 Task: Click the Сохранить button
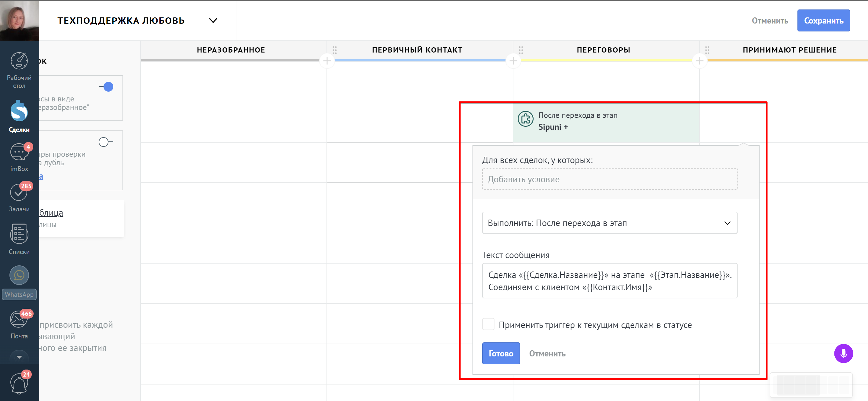click(823, 20)
